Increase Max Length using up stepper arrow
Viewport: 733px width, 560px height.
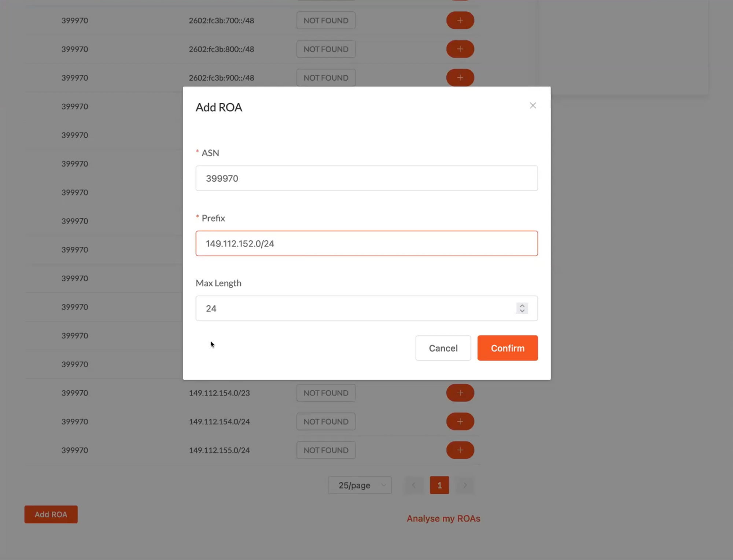[x=522, y=305]
